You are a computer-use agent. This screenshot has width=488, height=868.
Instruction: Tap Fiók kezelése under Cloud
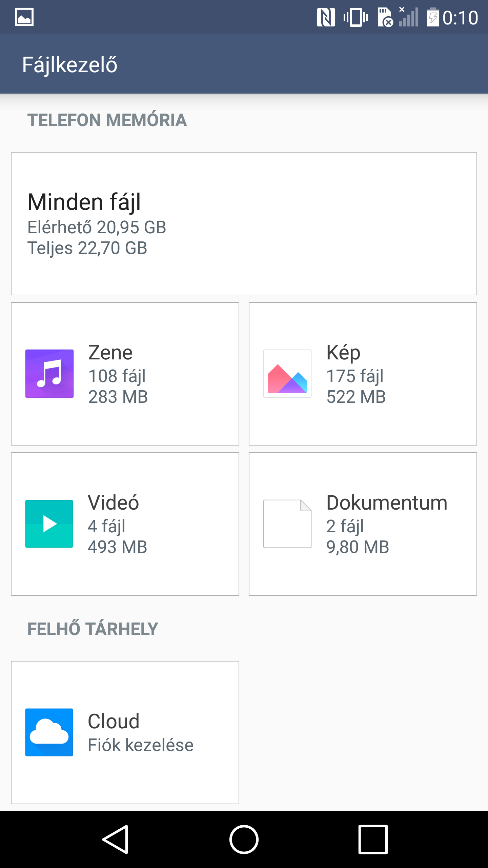pos(140,745)
